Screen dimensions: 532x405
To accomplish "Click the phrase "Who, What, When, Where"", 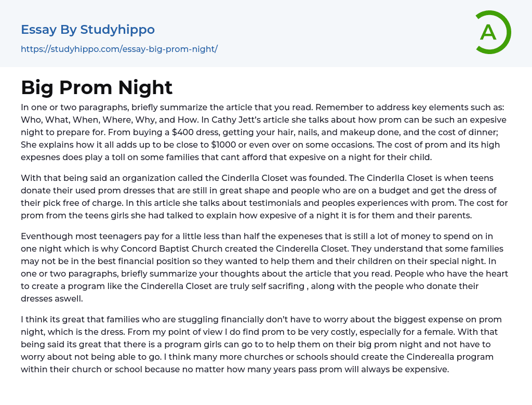I will click(75, 120).
